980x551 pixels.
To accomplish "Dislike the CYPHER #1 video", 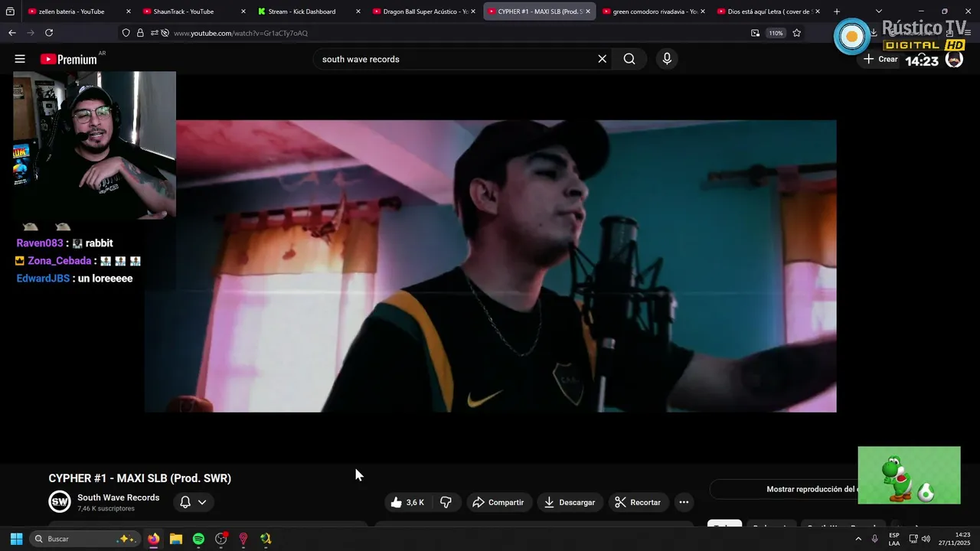I will tap(446, 502).
